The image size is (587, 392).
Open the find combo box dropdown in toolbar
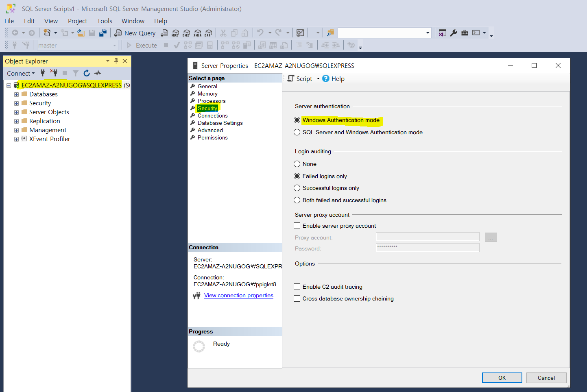pyautogui.click(x=428, y=33)
